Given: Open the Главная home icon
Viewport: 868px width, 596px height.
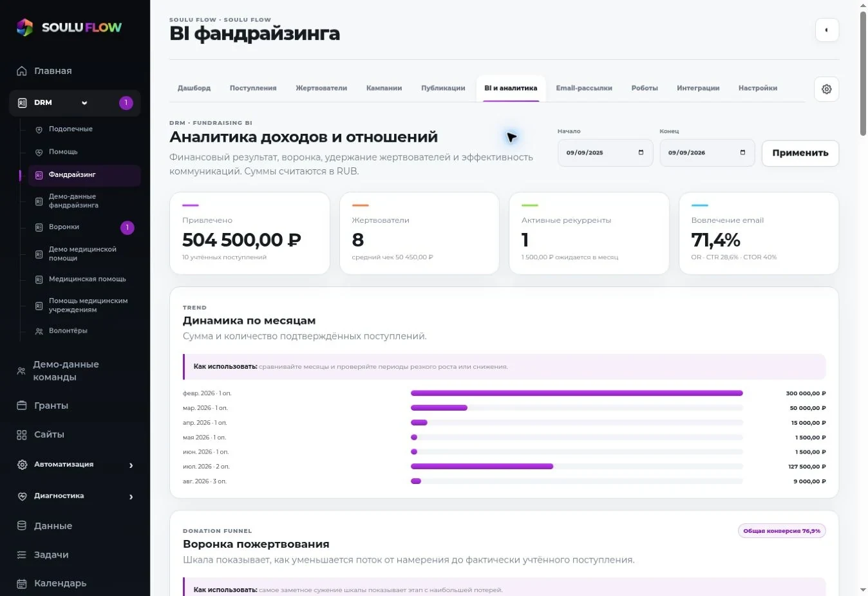Looking at the screenshot, I should point(22,71).
